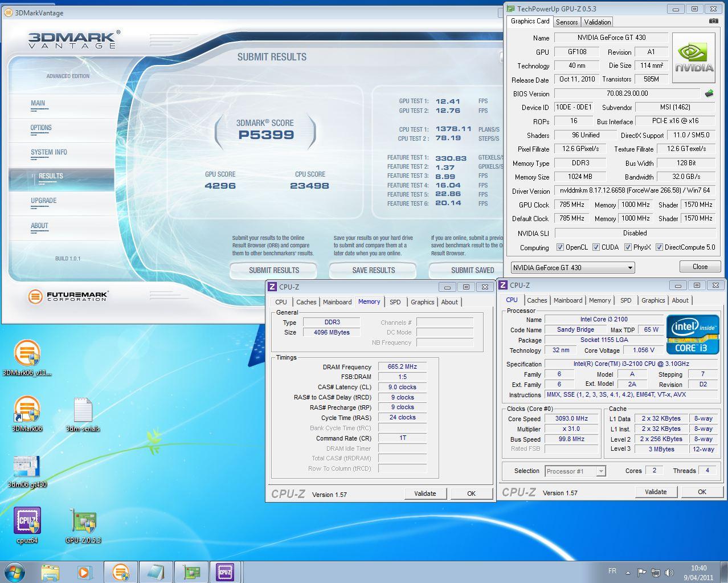Click OK in the Processor CPU-Z window
The image size is (728, 583).
(x=702, y=492)
